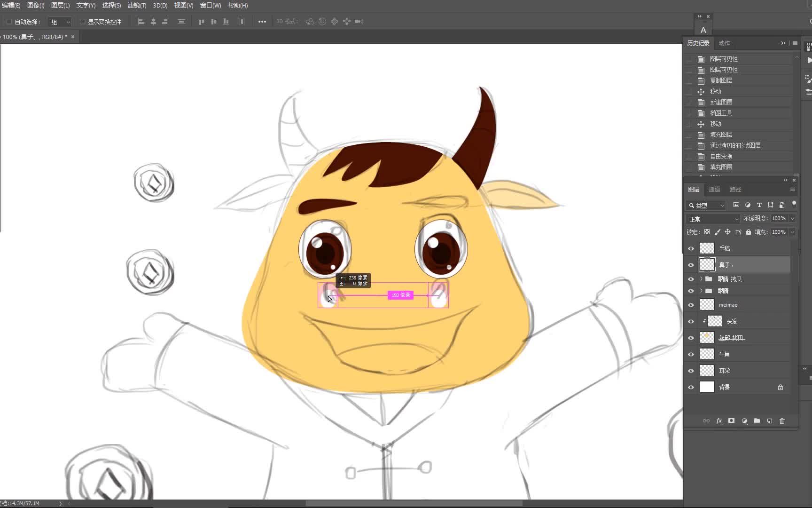Hide the 鼻子 layer
The height and width of the screenshot is (508, 812).
[691, 265]
